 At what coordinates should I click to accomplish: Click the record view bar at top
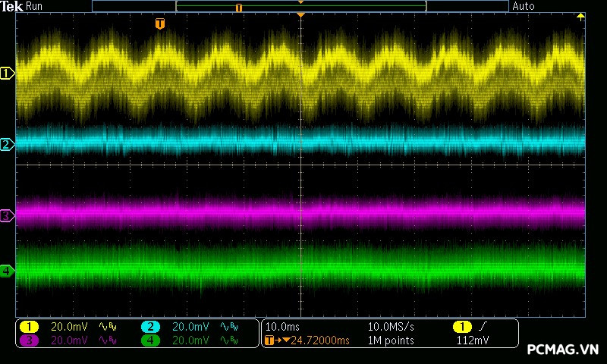click(300, 6)
